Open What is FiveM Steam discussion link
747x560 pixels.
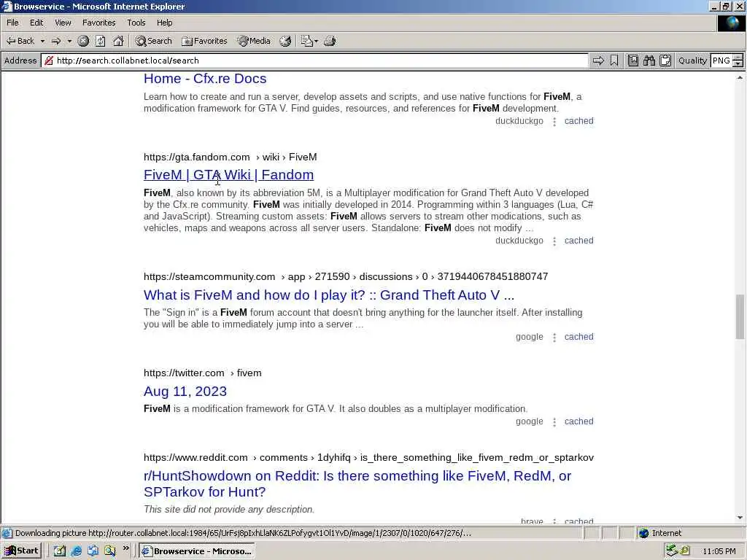[329, 295]
